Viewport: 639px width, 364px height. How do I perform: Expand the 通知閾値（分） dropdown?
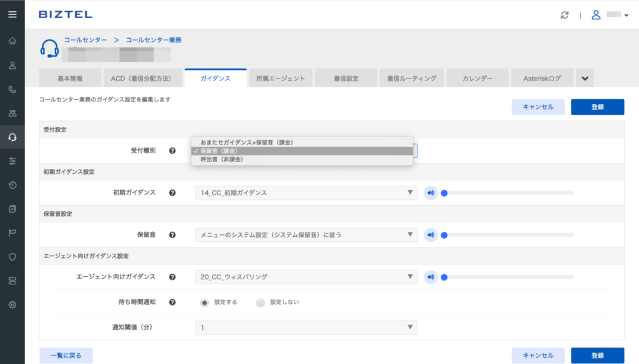click(306, 327)
